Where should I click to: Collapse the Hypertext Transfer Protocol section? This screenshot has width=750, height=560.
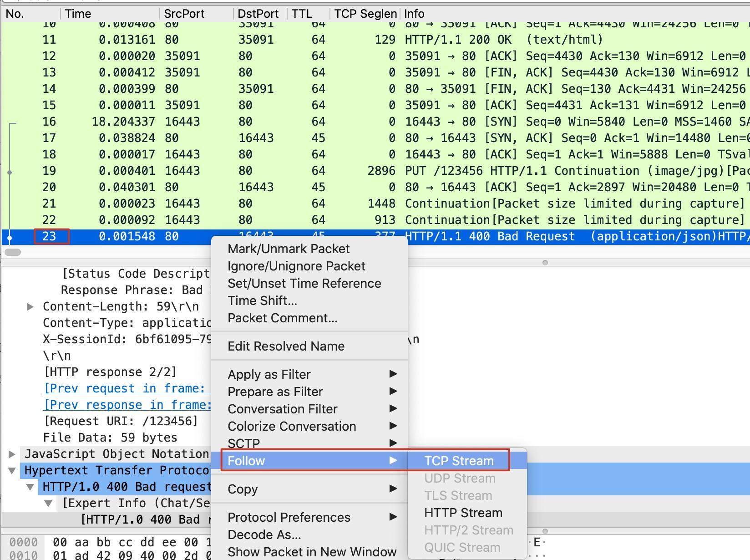pyautogui.click(x=12, y=470)
